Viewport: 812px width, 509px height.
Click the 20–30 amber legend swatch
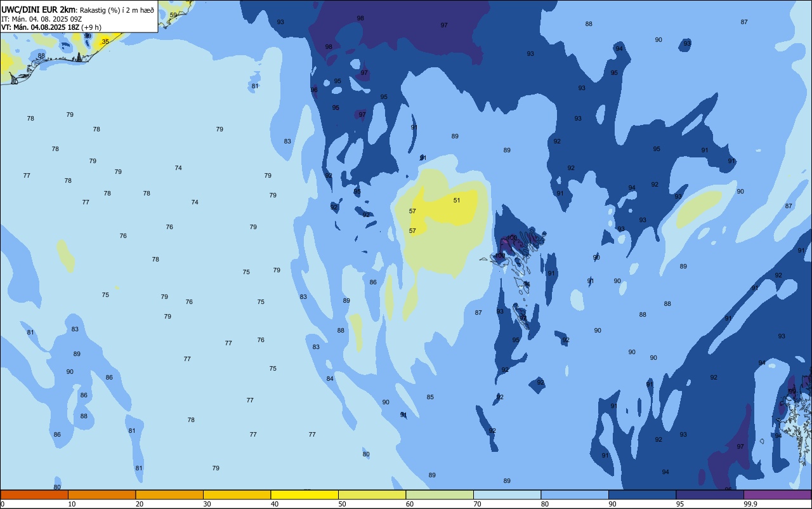click(169, 494)
